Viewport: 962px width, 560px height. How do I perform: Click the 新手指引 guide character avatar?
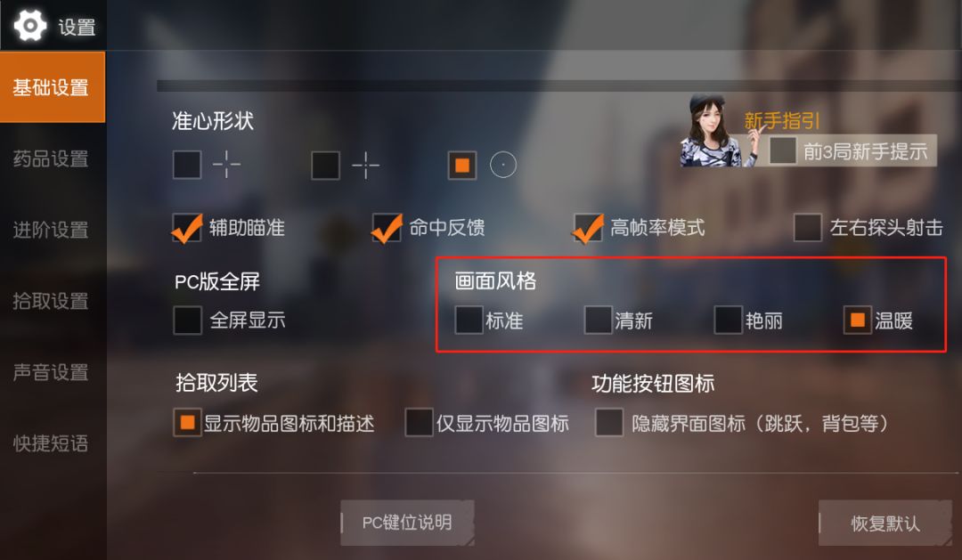712,131
